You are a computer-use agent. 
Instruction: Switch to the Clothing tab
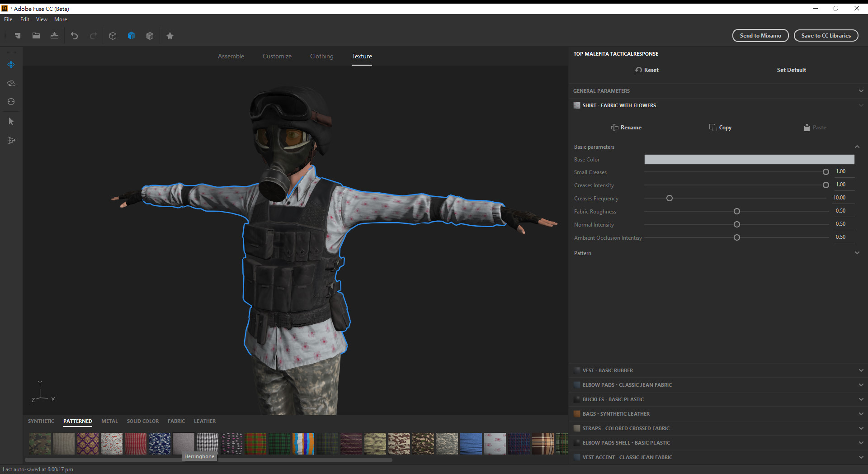[322, 57]
